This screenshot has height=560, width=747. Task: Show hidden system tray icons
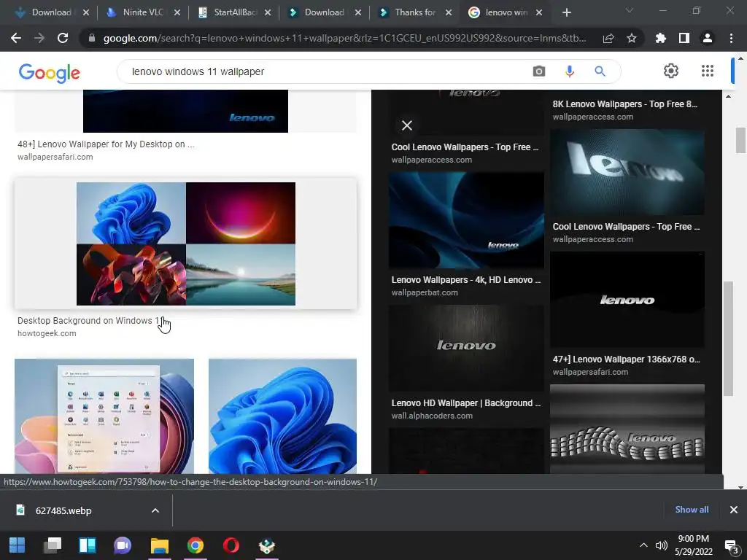[x=643, y=545]
